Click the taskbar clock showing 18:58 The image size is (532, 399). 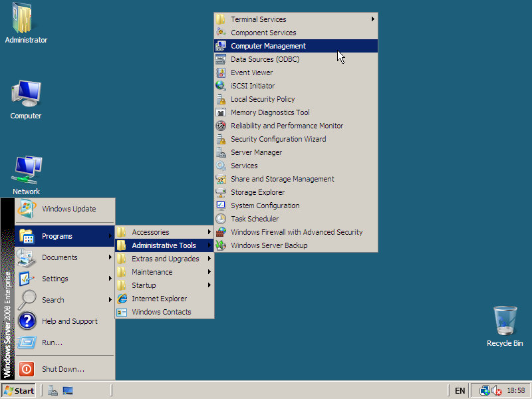pos(515,390)
